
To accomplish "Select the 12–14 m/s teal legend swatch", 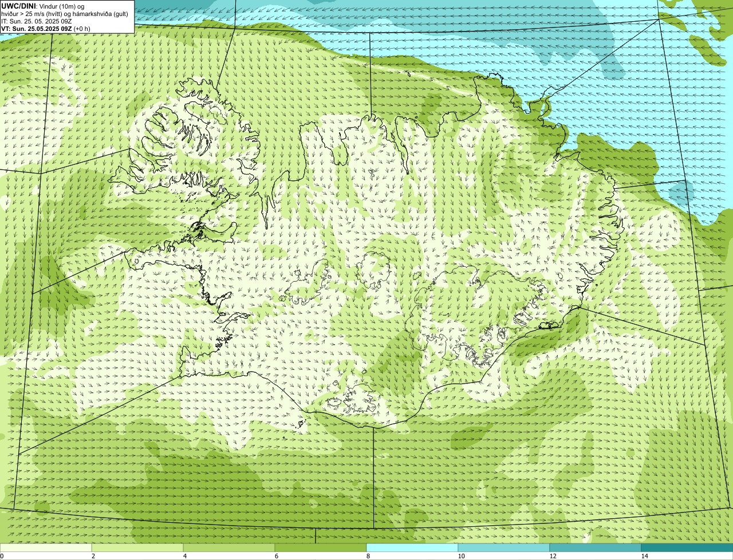I will tap(596, 548).
